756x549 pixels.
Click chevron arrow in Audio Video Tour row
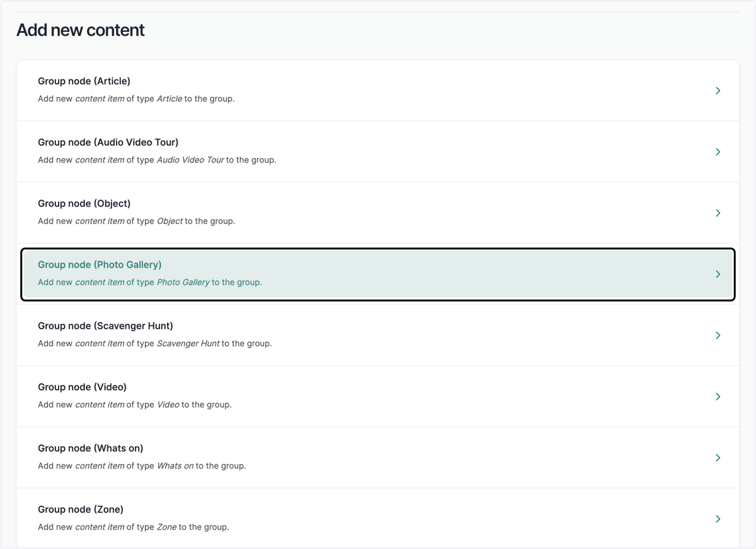point(718,152)
